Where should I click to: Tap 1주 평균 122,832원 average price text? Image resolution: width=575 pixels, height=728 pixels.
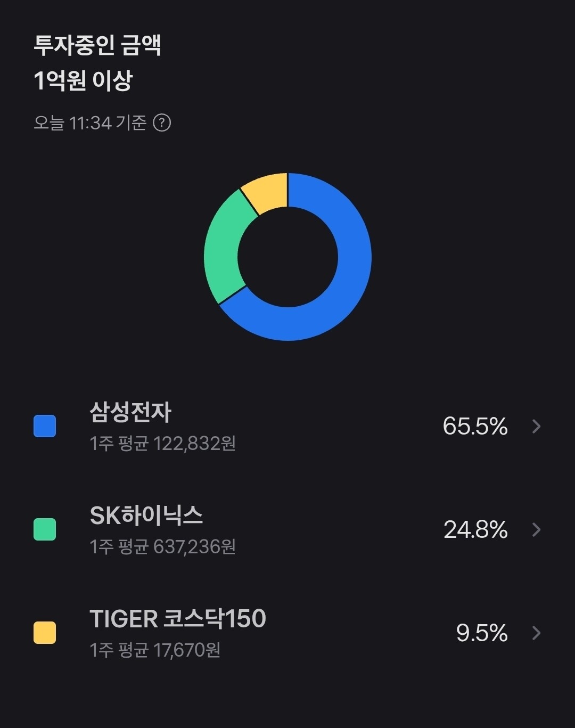[x=162, y=443]
